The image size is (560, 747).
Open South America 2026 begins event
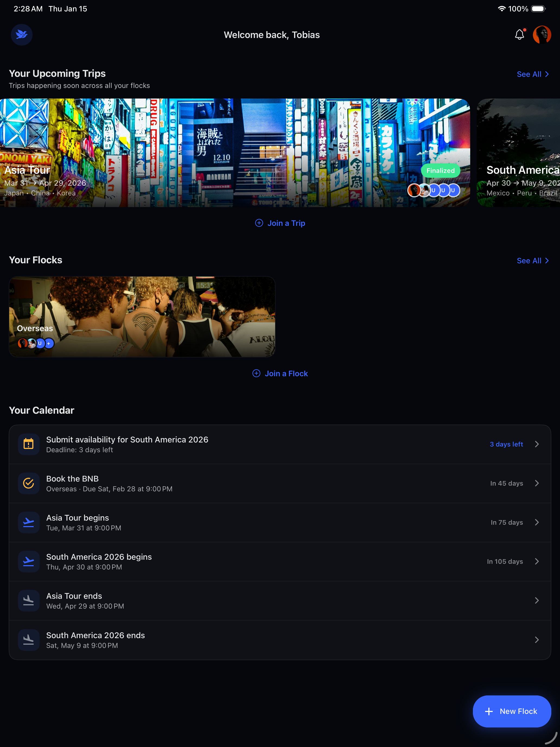280,562
